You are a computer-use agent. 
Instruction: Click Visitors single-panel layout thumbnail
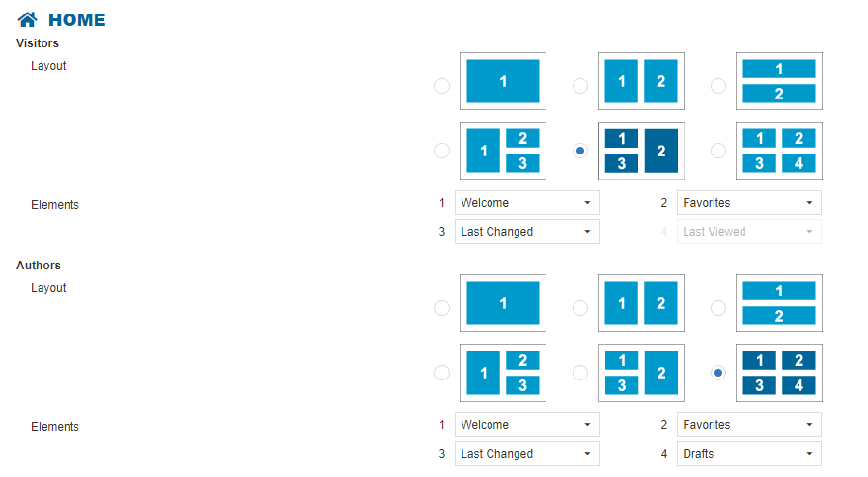coord(502,81)
